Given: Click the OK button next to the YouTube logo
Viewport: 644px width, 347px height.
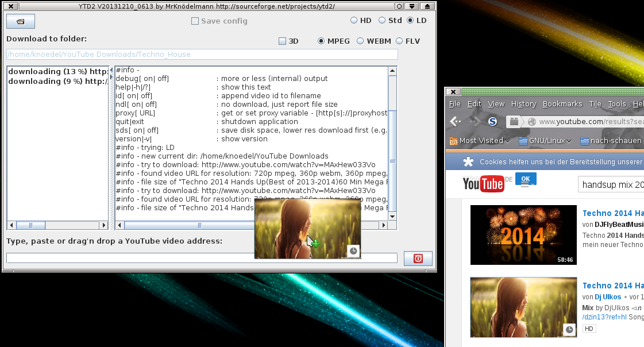Looking at the screenshot, I should [525, 179].
